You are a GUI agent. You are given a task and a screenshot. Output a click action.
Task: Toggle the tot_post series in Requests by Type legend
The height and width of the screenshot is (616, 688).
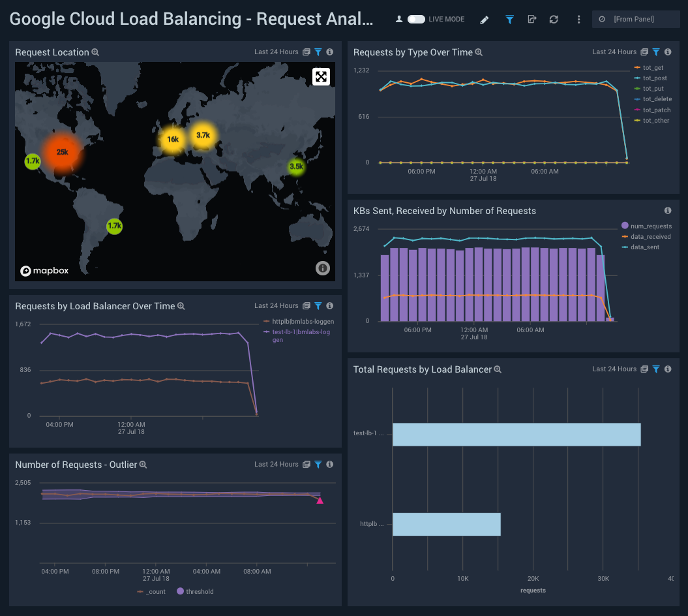pos(656,78)
